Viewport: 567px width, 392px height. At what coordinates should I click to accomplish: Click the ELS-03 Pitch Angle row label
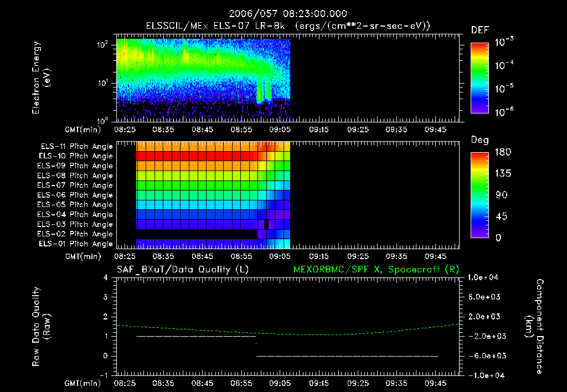[x=75, y=224]
